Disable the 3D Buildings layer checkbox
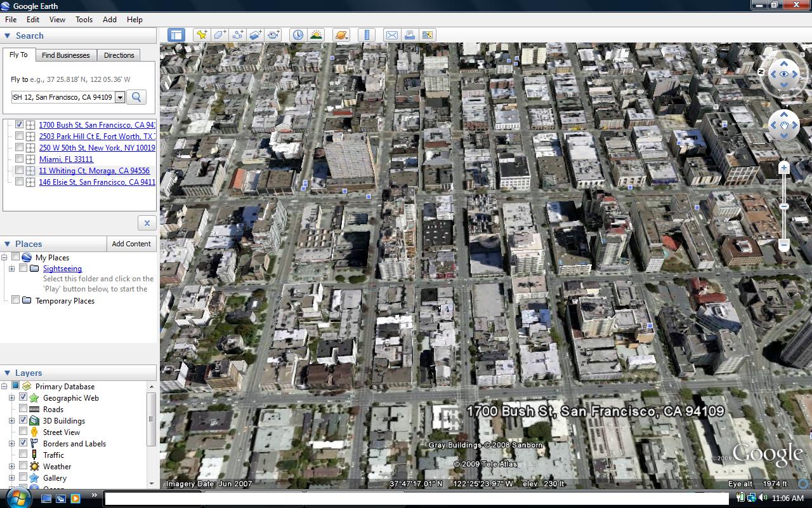 pos(23,420)
